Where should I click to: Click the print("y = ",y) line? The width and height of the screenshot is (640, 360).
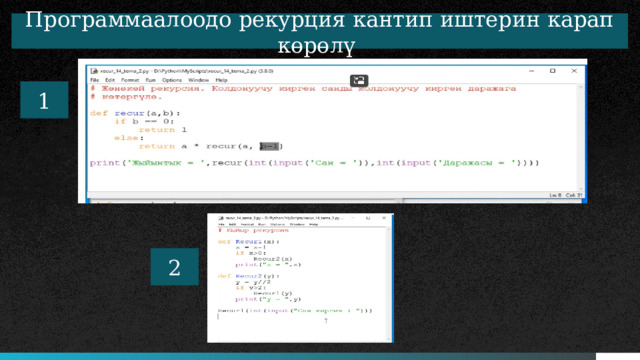point(268,299)
